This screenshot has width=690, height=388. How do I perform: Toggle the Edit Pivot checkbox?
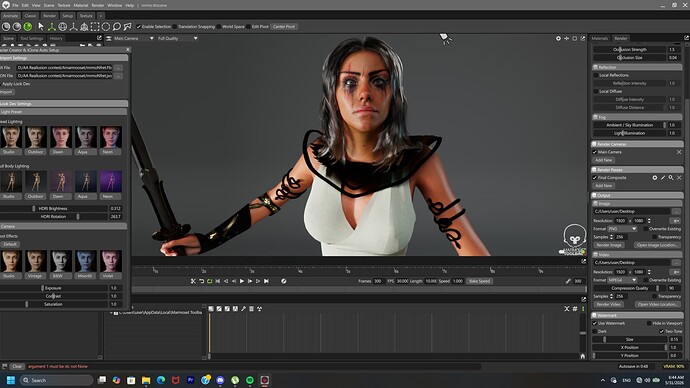(248, 26)
